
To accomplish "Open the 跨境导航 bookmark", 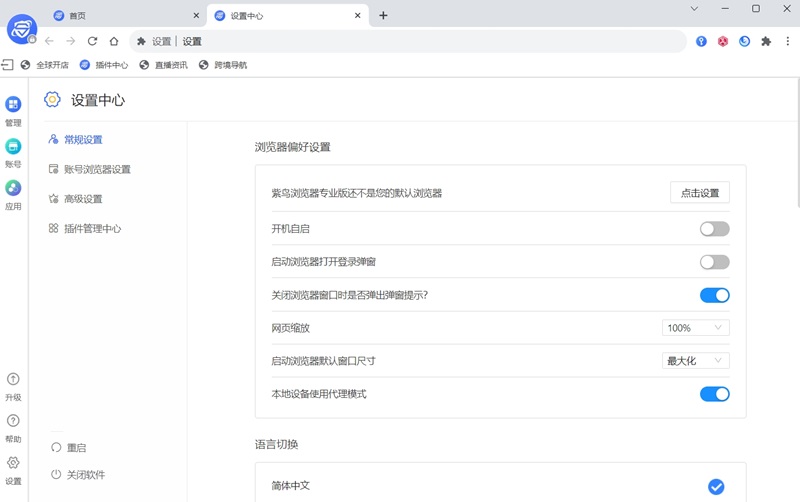I will coord(223,65).
